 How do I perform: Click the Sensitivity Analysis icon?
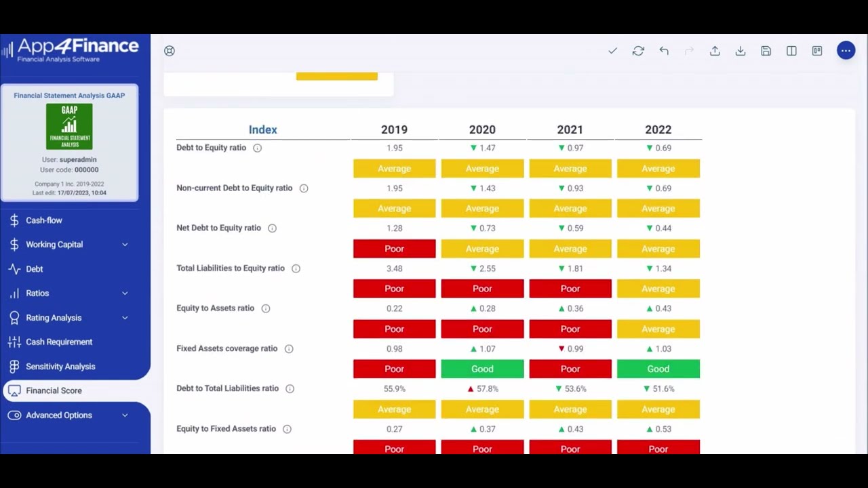[x=14, y=367]
